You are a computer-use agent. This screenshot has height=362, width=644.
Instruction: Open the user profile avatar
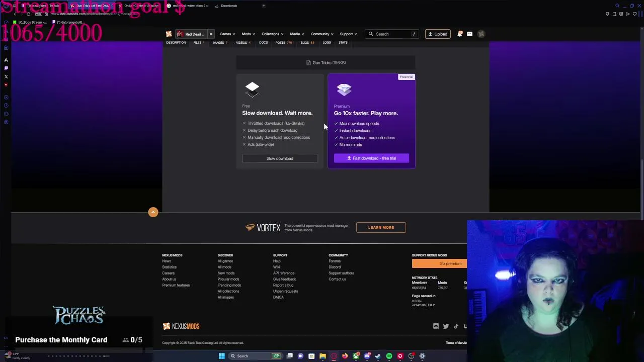pyautogui.click(x=481, y=34)
